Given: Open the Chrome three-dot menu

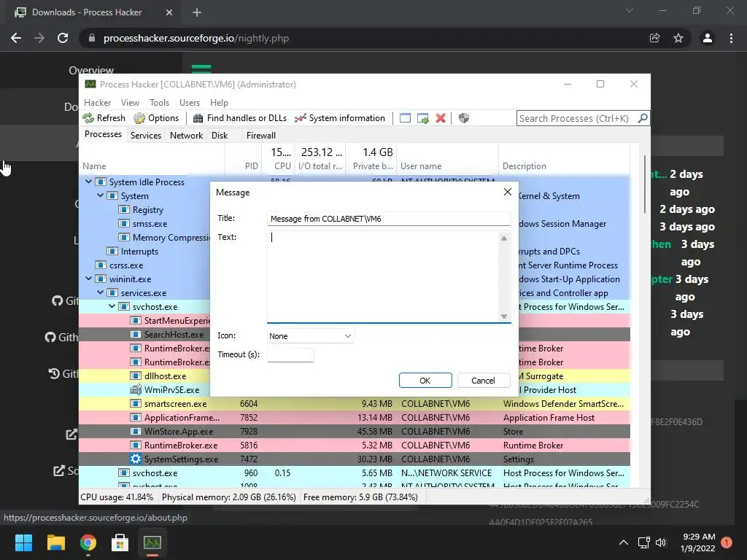Looking at the screenshot, I should [731, 38].
